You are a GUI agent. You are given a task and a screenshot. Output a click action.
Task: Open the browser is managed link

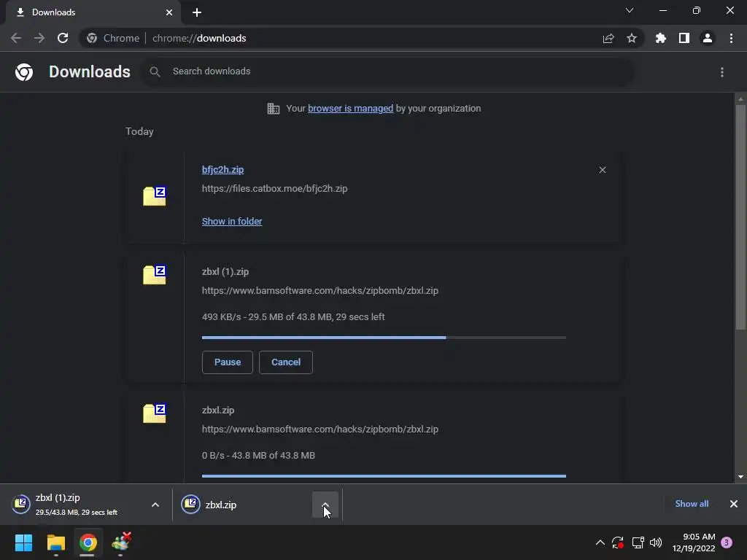(x=351, y=109)
